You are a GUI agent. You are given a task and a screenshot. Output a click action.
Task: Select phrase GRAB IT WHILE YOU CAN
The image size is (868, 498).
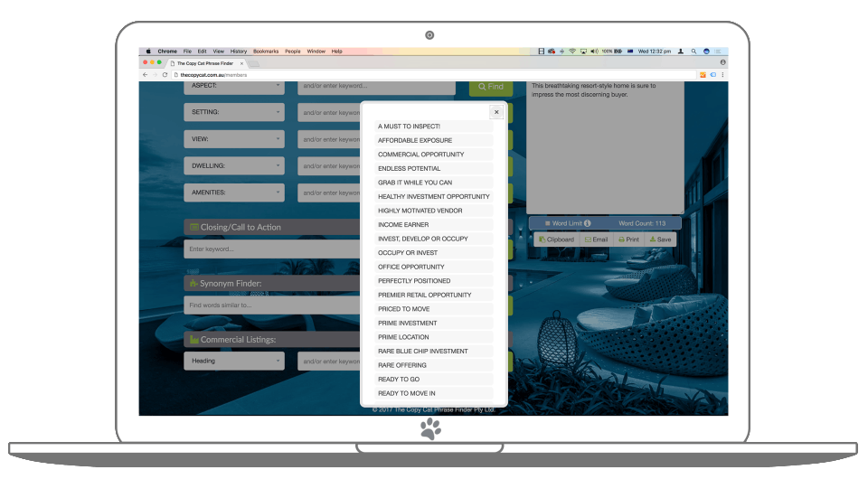[x=433, y=183]
